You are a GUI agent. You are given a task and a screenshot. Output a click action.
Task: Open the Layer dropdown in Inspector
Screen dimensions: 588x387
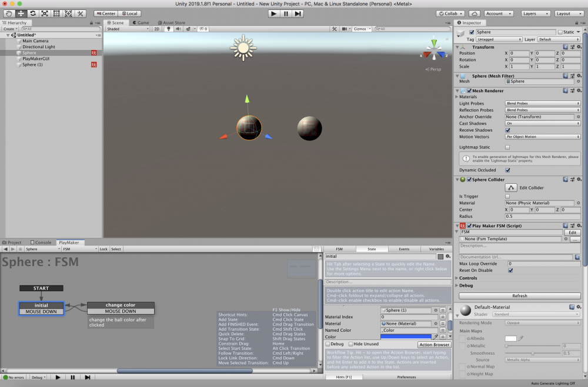559,39
